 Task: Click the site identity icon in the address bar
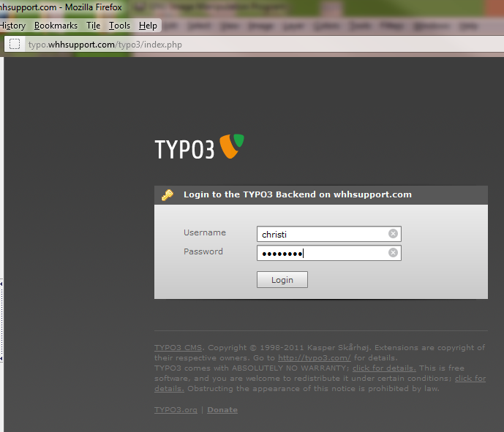pos(14,45)
